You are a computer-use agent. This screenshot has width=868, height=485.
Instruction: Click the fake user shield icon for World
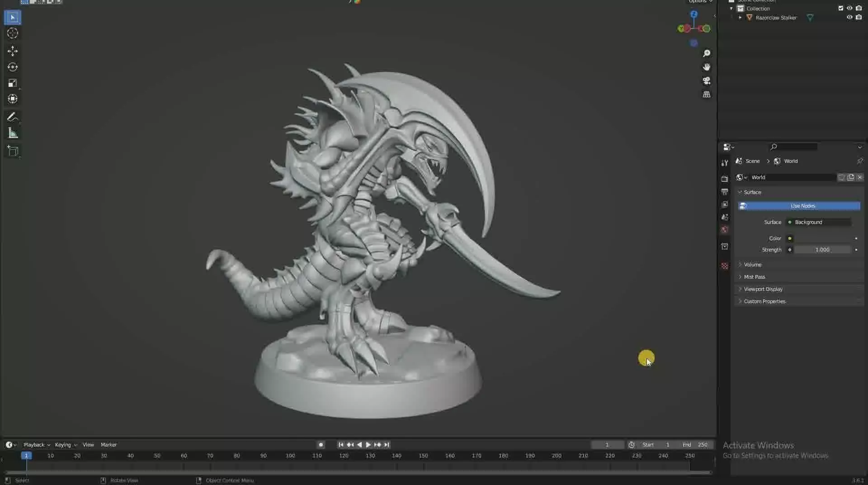coord(842,177)
